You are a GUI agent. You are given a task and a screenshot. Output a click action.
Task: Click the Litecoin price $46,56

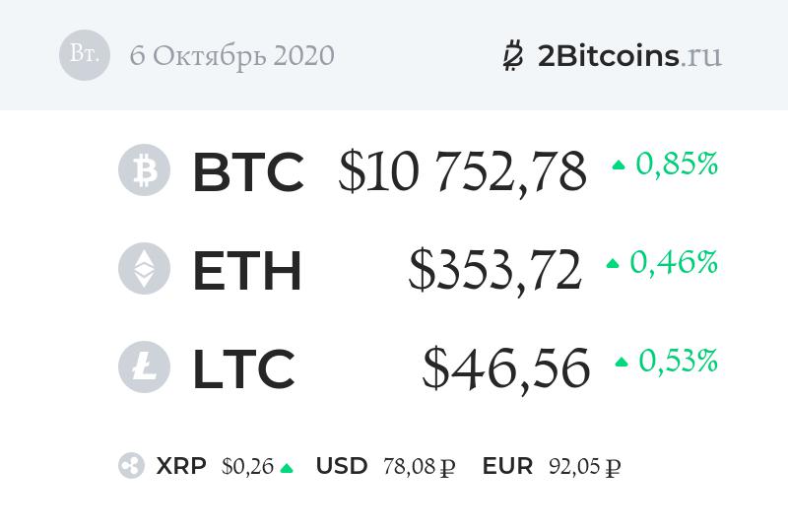506,367
